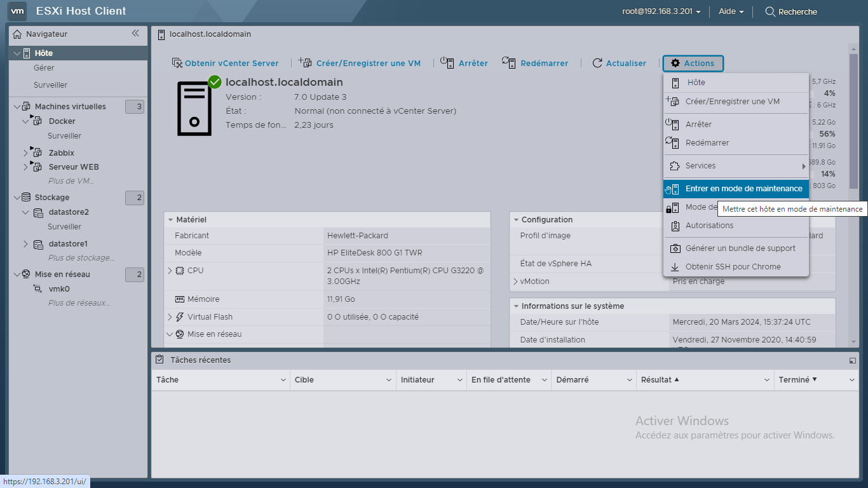Collapse the datastore2 tree node
Viewport: 868px width, 488px height.
25,212
